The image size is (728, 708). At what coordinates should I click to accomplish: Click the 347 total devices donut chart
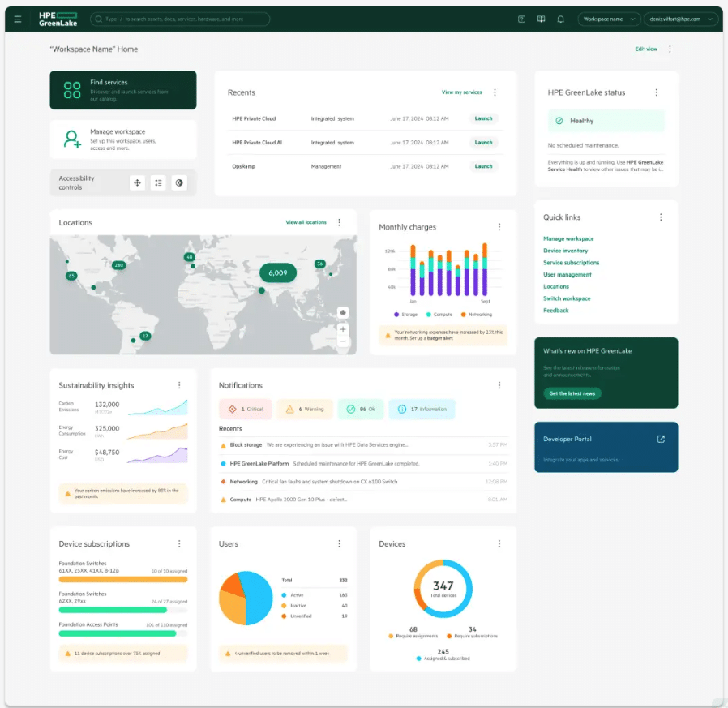[x=443, y=589]
